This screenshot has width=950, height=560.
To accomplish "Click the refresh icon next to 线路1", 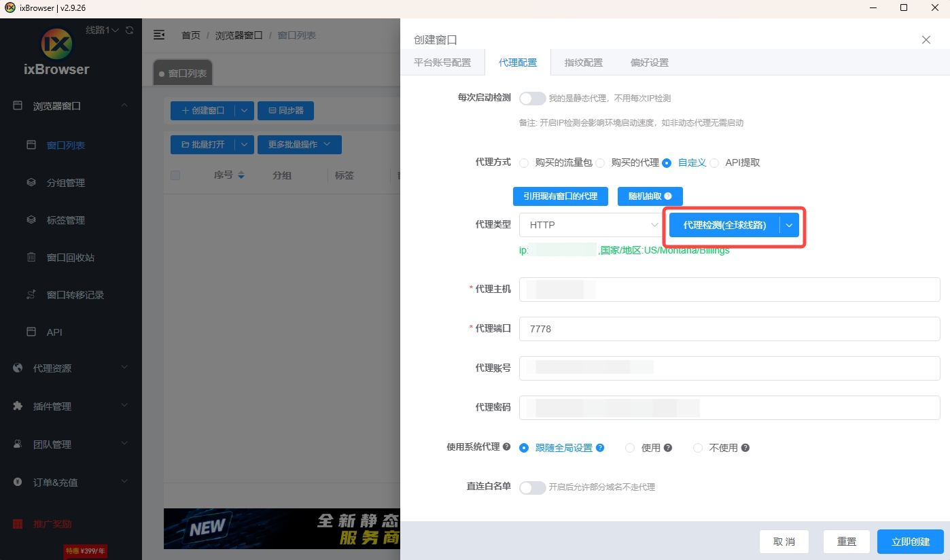I will [x=129, y=31].
